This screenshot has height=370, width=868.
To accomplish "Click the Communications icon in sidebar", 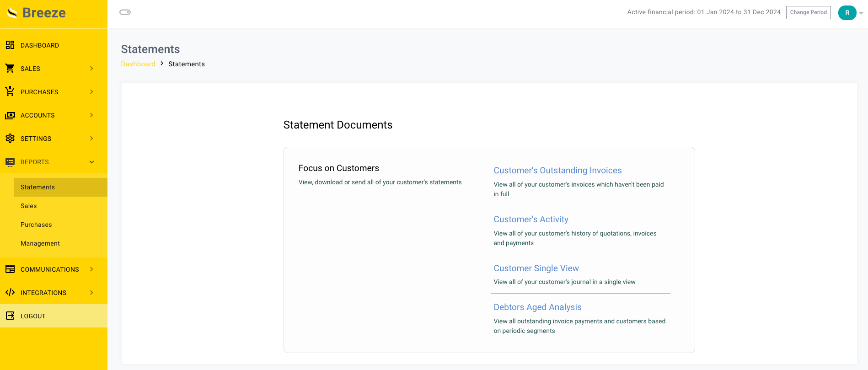I will [x=10, y=269].
